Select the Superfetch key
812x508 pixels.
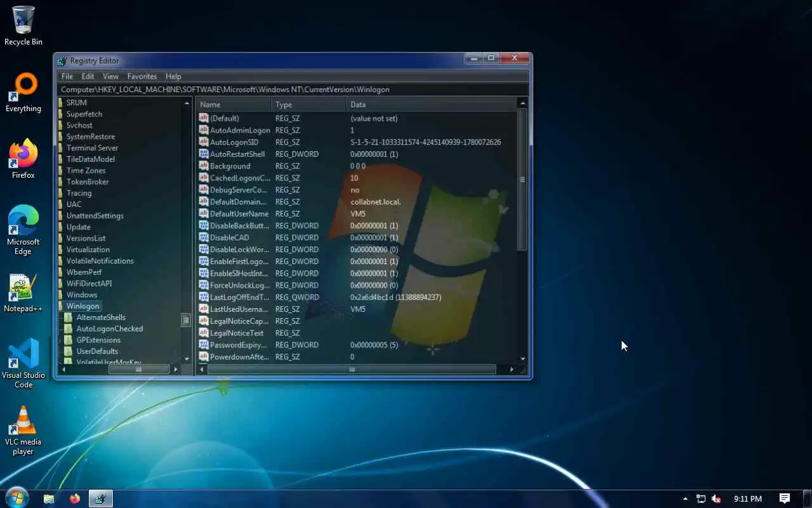[84, 114]
